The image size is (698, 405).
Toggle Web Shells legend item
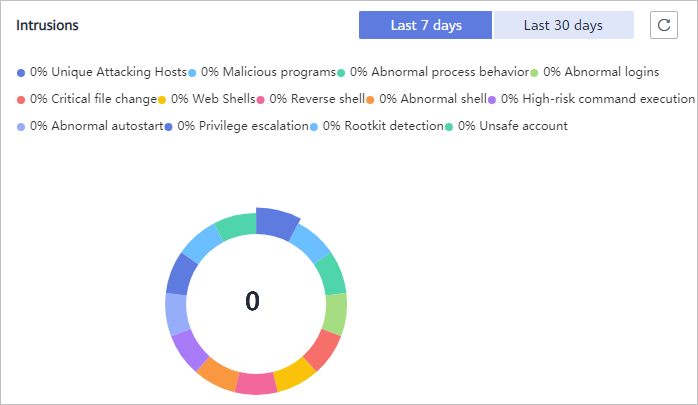207,99
